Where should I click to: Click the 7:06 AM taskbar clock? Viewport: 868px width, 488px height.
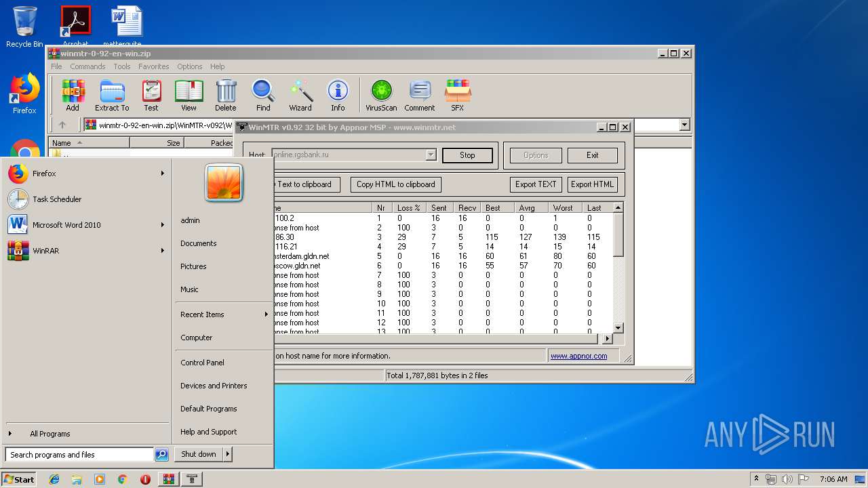coord(833,479)
